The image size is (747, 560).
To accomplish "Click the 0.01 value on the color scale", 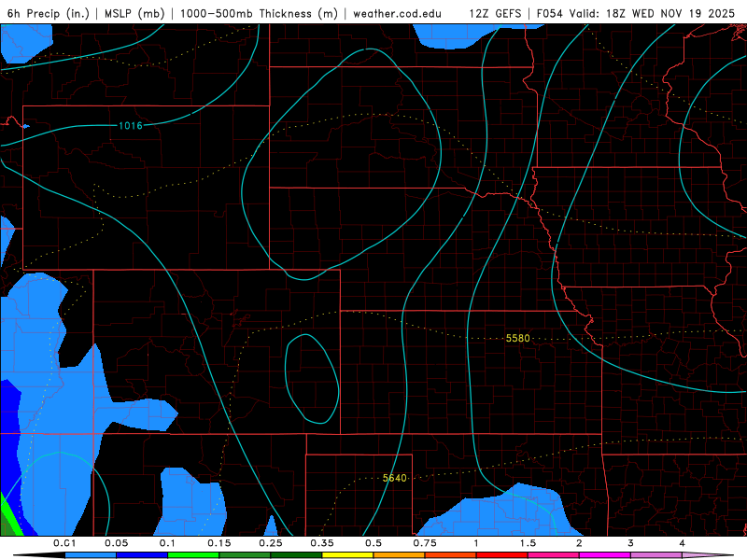I will [x=64, y=543].
